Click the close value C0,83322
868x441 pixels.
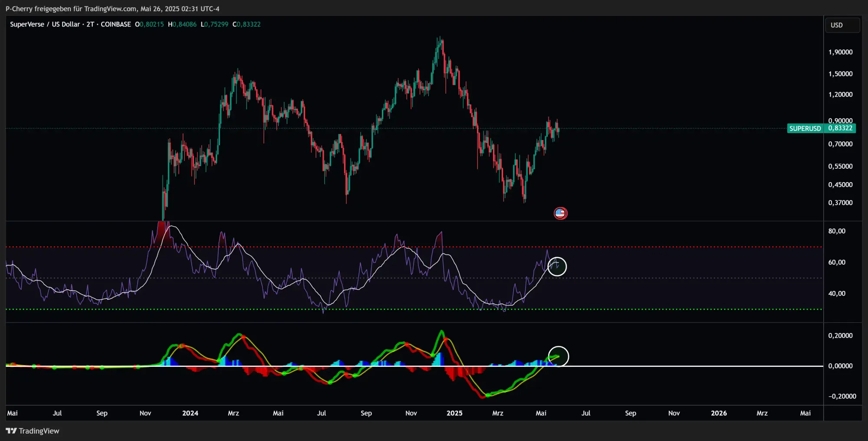click(247, 24)
